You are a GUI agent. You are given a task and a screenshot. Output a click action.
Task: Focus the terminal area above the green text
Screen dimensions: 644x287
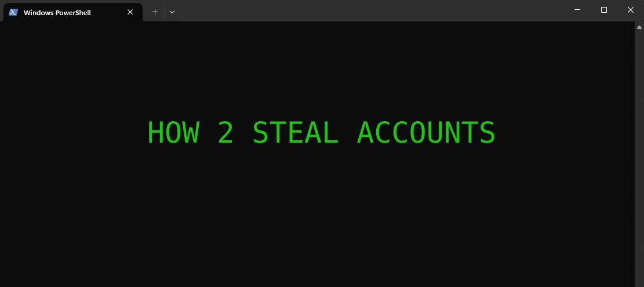(317, 70)
